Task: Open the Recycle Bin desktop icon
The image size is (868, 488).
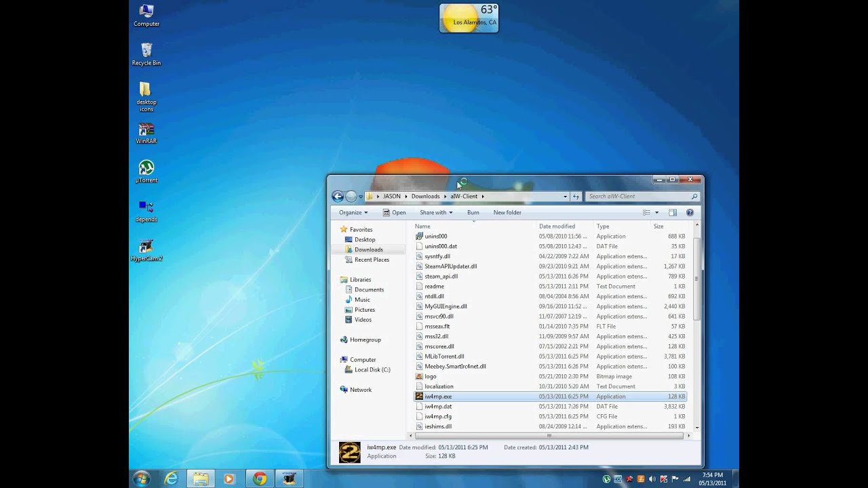Action: pos(146,54)
